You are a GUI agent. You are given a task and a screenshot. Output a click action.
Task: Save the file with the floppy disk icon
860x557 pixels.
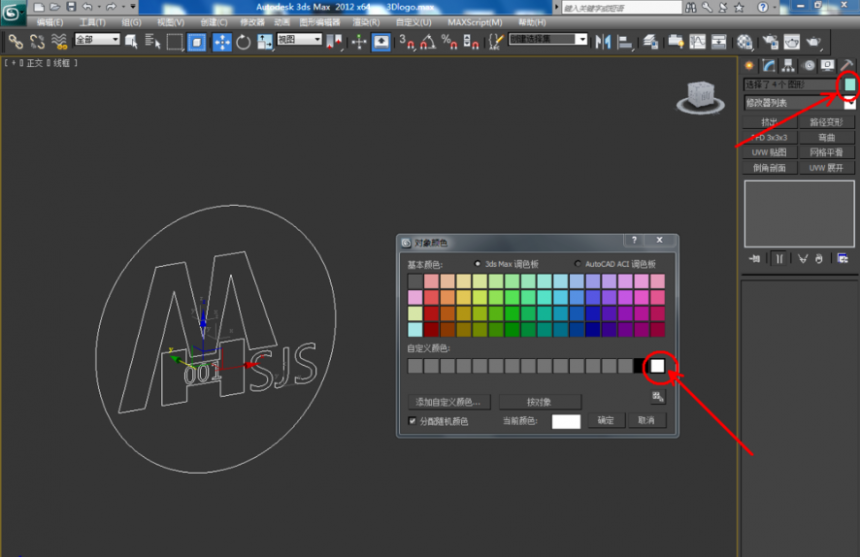point(71,7)
